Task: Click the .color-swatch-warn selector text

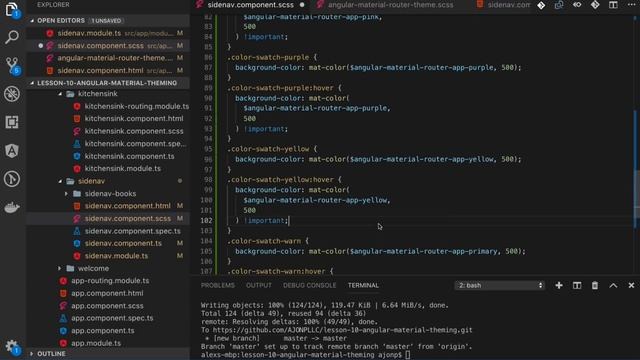Action: tap(264, 241)
